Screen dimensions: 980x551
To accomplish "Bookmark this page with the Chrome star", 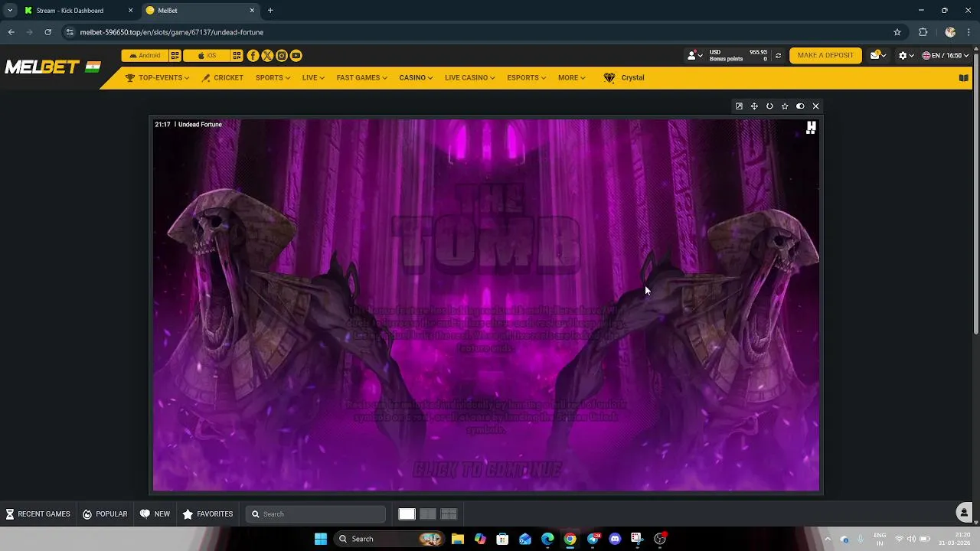I will (x=897, y=32).
